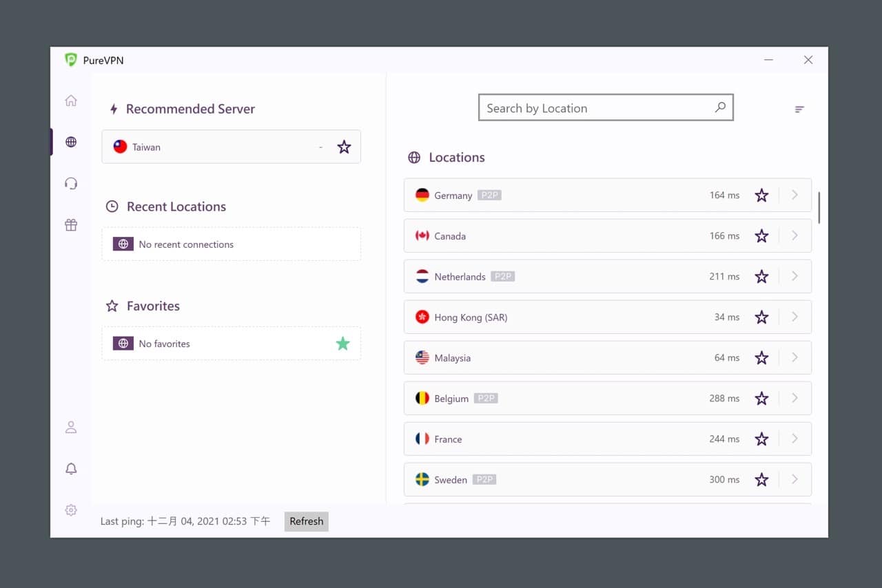Click the 34 ms ping value
882x588 pixels.
point(727,317)
